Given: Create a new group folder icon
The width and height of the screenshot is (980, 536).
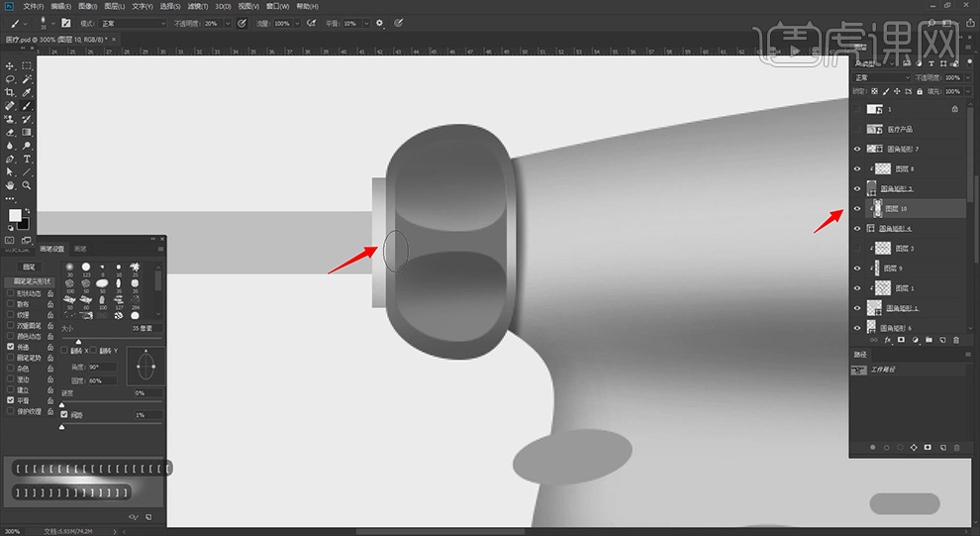Looking at the screenshot, I should click(929, 340).
